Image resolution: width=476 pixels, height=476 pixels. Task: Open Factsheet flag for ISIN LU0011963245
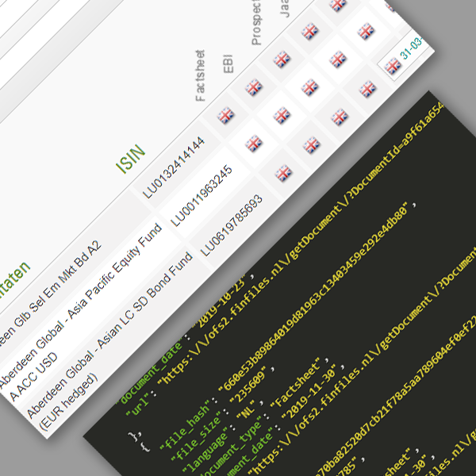pos(254,144)
